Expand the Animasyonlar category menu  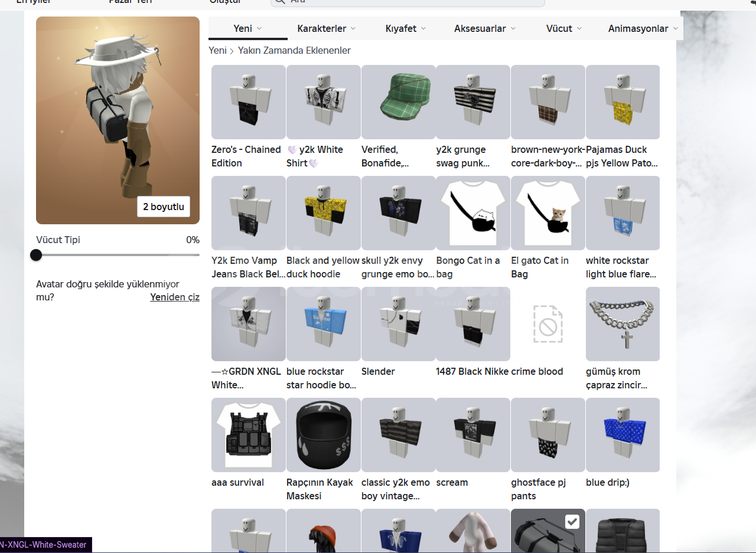pyautogui.click(x=643, y=28)
